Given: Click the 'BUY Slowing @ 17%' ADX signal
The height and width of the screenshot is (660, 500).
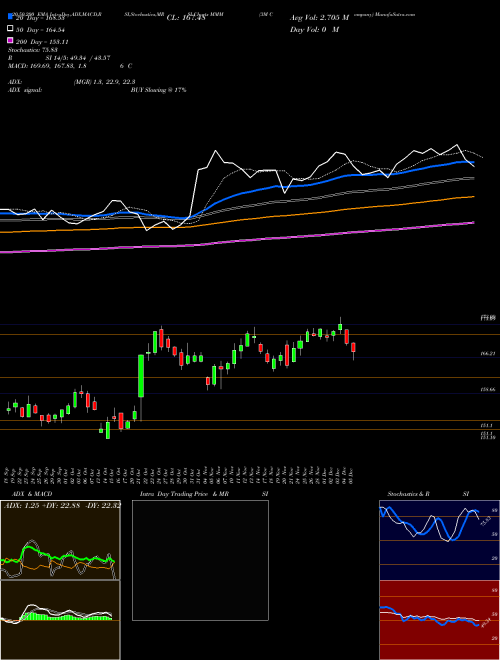Looking at the screenshot, I should pos(158,90).
